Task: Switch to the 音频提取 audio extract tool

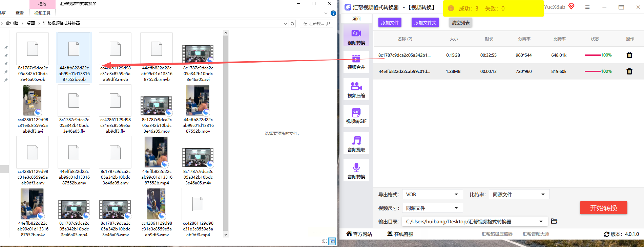Action: [356, 144]
